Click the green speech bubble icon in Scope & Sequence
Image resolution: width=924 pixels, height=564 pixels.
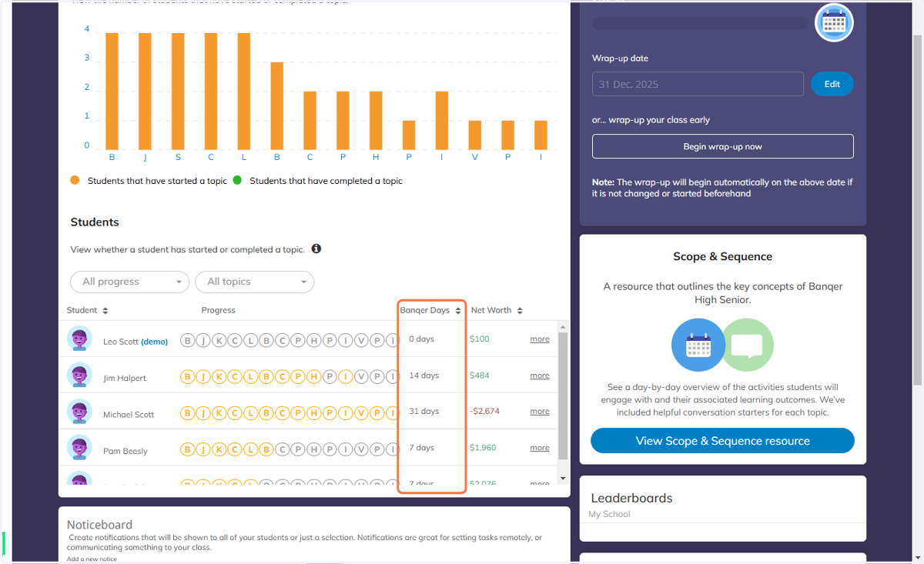[747, 345]
